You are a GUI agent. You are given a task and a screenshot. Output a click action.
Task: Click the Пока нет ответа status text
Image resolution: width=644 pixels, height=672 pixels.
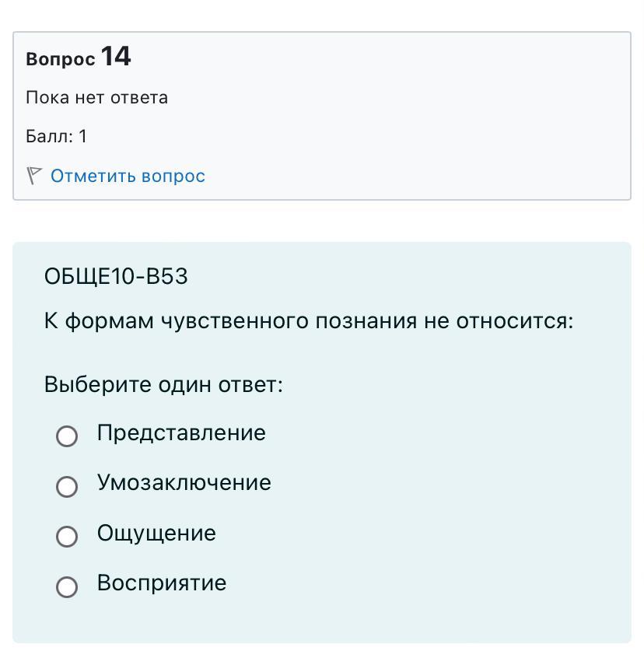tap(97, 98)
